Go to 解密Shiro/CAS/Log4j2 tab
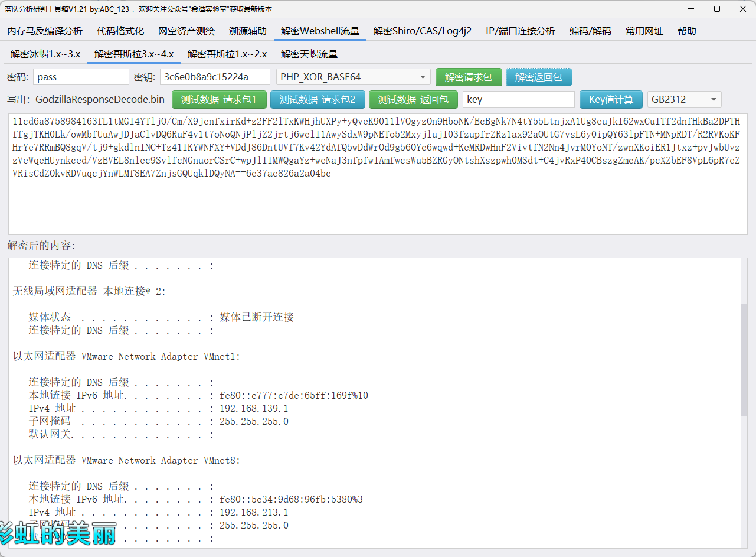The height and width of the screenshot is (557, 756). pyautogui.click(x=423, y=31)
